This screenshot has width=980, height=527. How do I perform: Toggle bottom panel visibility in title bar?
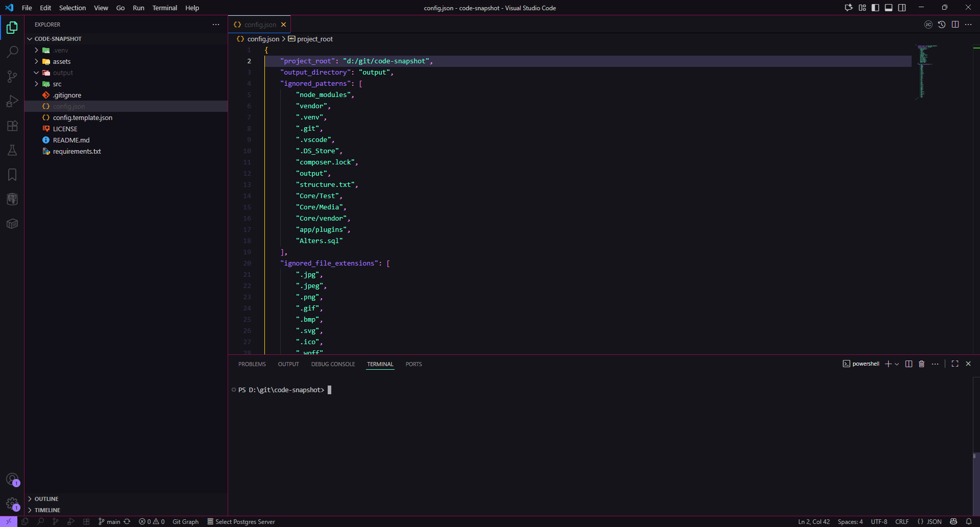[x=889, y=8]
